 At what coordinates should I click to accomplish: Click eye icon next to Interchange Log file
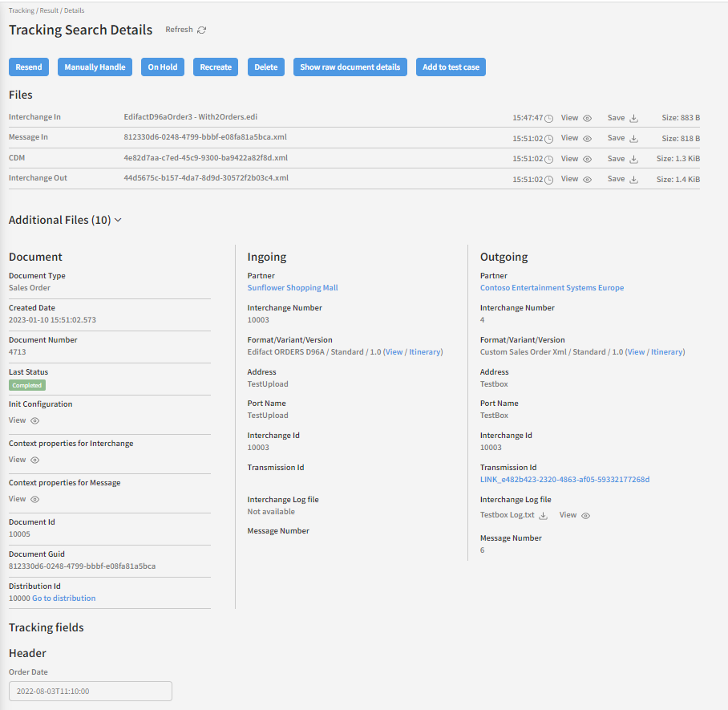pos(585,516)
